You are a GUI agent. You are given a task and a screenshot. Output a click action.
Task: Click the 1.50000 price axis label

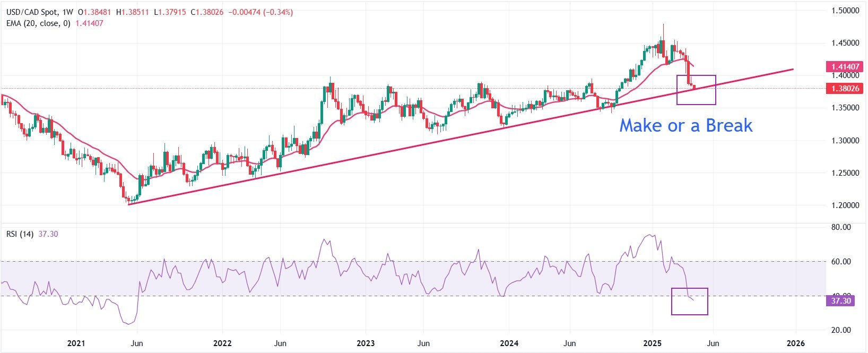(845, 11)
